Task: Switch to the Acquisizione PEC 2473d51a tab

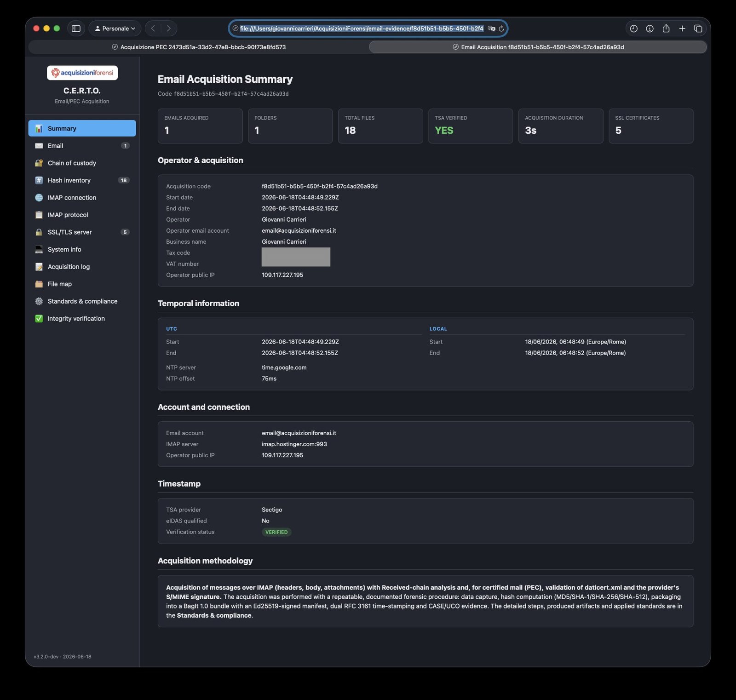Action: (199, 47)
